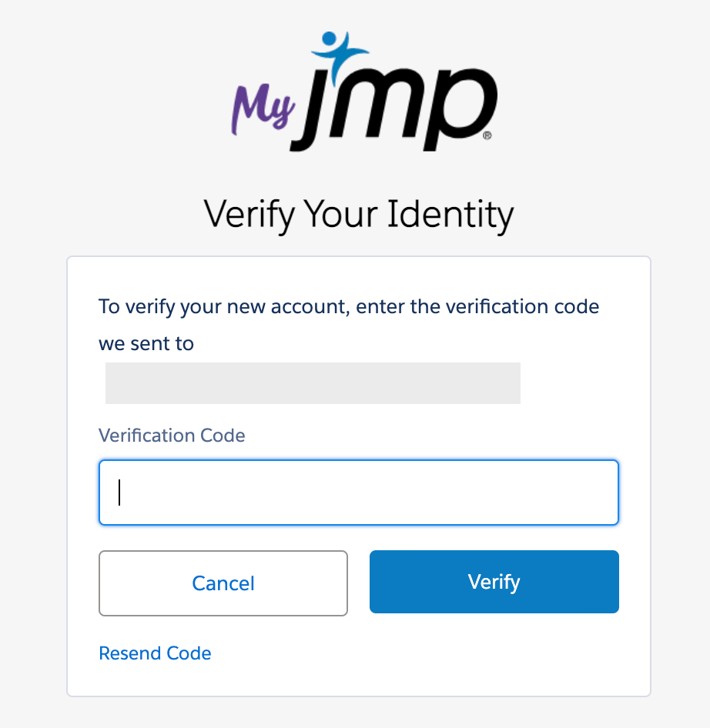Request a new code via Resend Code
710x728 pixels.
point(155,653)
